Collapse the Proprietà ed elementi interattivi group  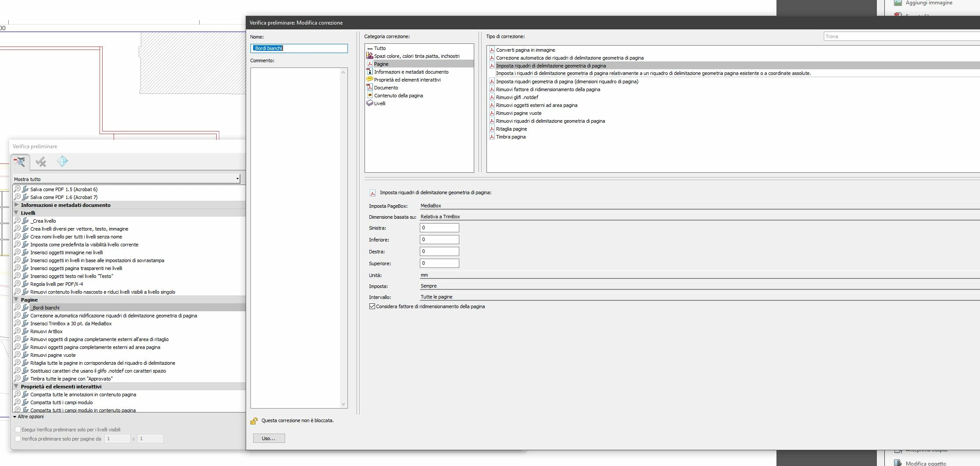[x=16, y=386]
